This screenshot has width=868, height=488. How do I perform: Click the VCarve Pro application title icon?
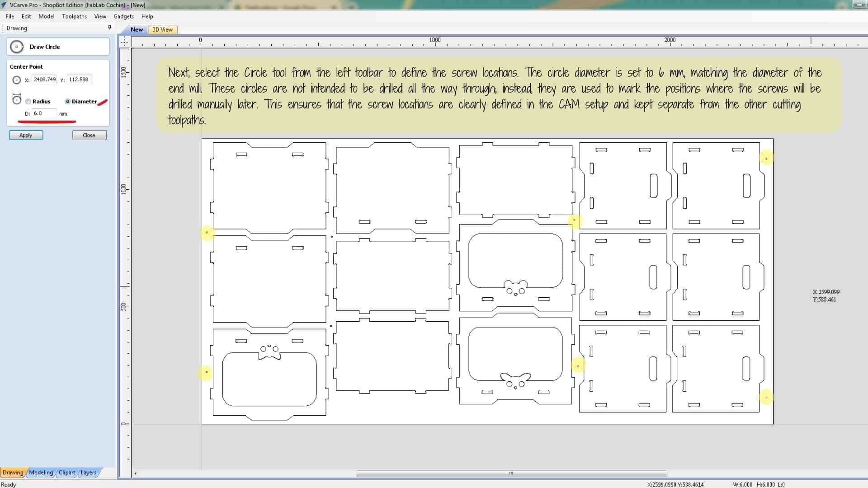point(4,5)
